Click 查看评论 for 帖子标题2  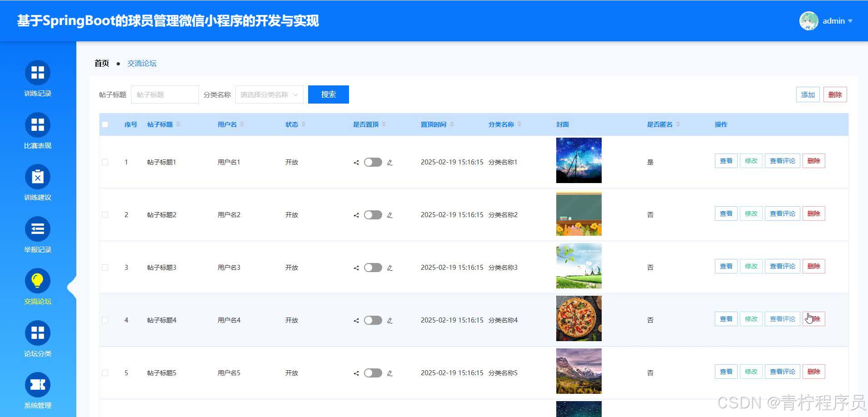tap(782, 213)
